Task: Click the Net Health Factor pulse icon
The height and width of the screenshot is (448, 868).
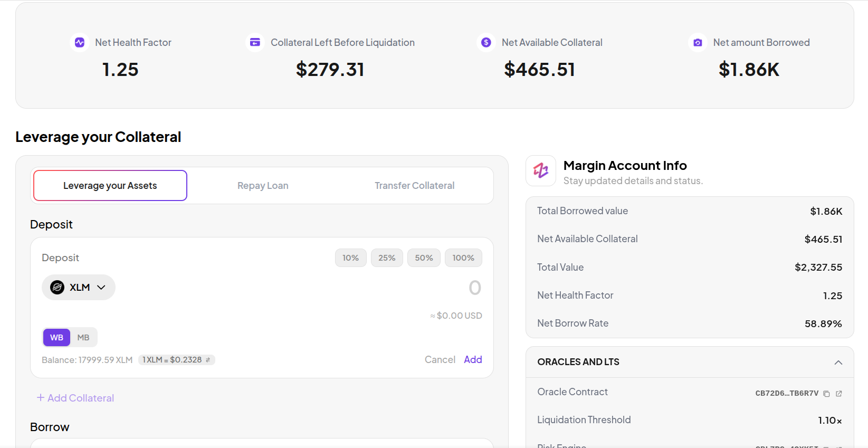Action: 80,42
